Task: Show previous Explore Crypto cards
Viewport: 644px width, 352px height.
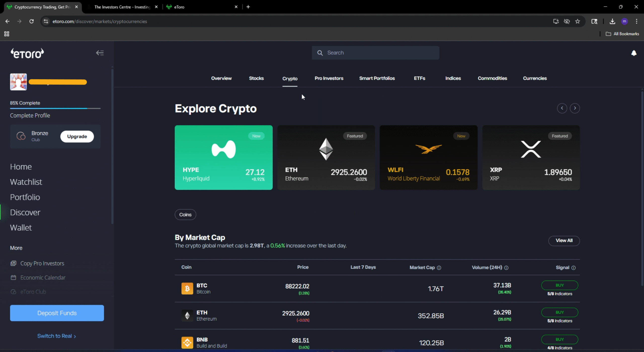Action: (562, 108)
